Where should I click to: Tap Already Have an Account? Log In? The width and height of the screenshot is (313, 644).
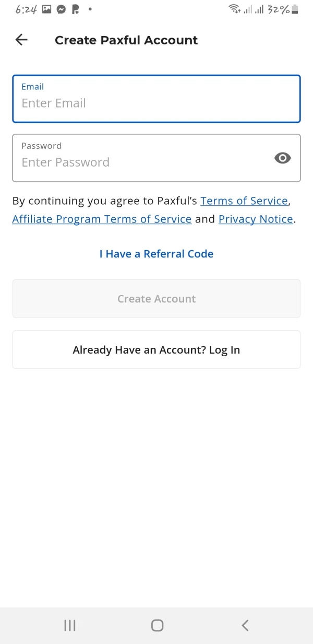coord(156,350)
